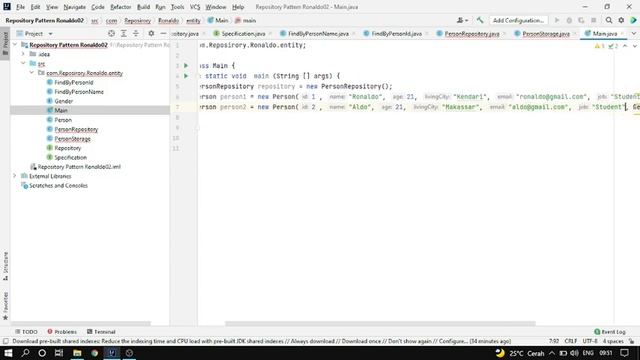Image resolution: width=640 pixels, height=360 pixels.
Task: Collapse the src folder
Action: [x=23, y=63]
